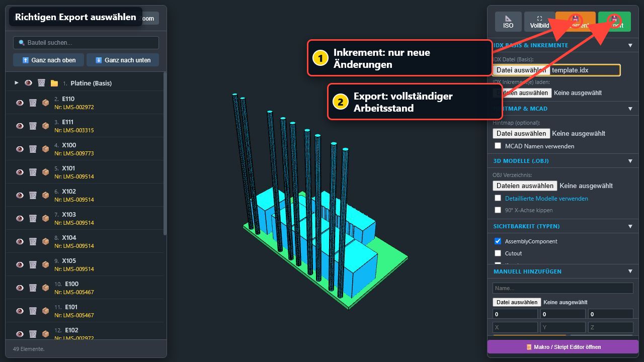
Task: Uncheck AssemblyComponent visibility
Action: [x=498, y=241]
